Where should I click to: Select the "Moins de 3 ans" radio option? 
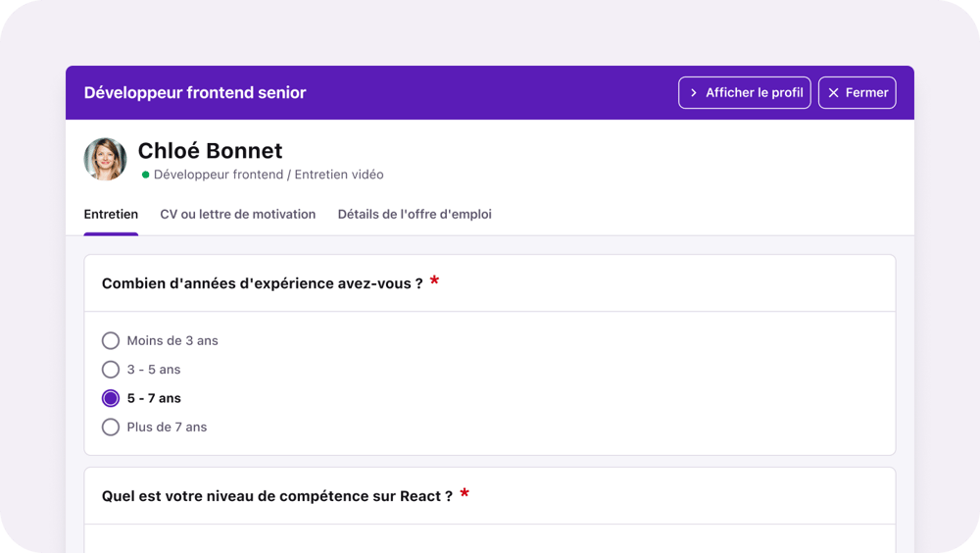pyautogui.click(x=111, y=341)
